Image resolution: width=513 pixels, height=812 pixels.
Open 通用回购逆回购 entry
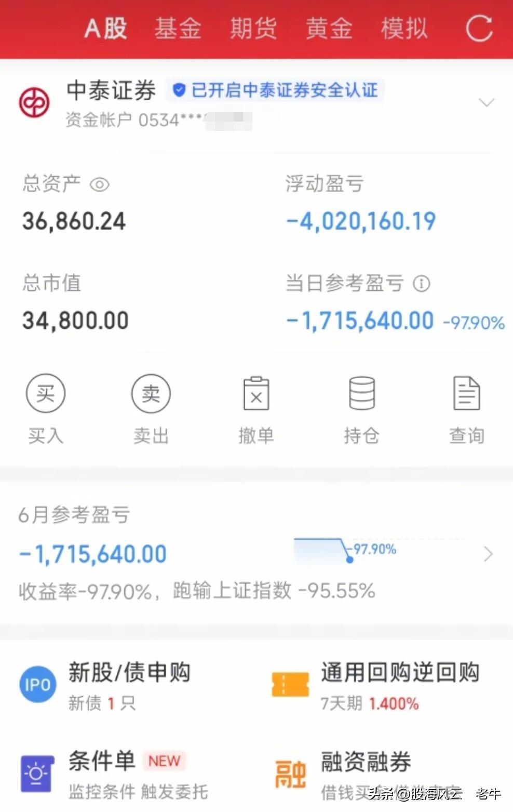click(400, 672)
